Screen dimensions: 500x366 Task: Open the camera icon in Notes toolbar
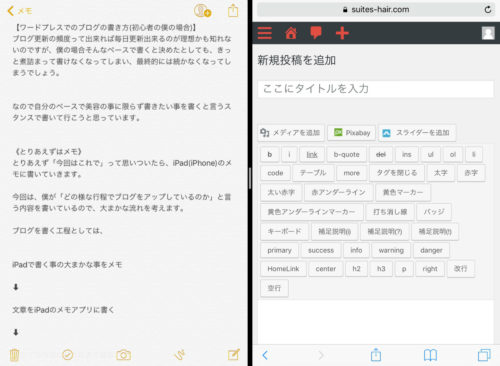pos(123,355)
